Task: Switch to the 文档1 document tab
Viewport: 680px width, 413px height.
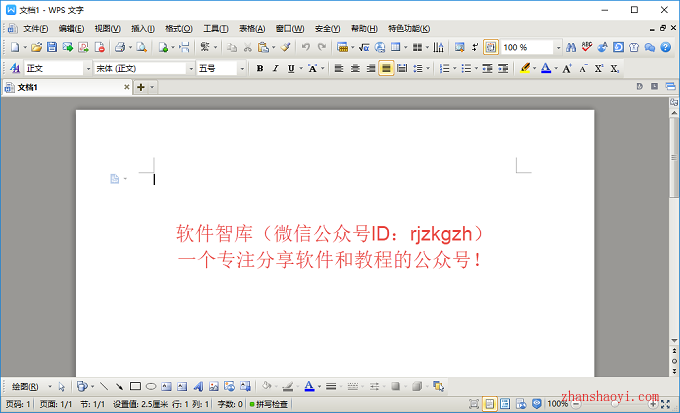Action: pos(66,87)
